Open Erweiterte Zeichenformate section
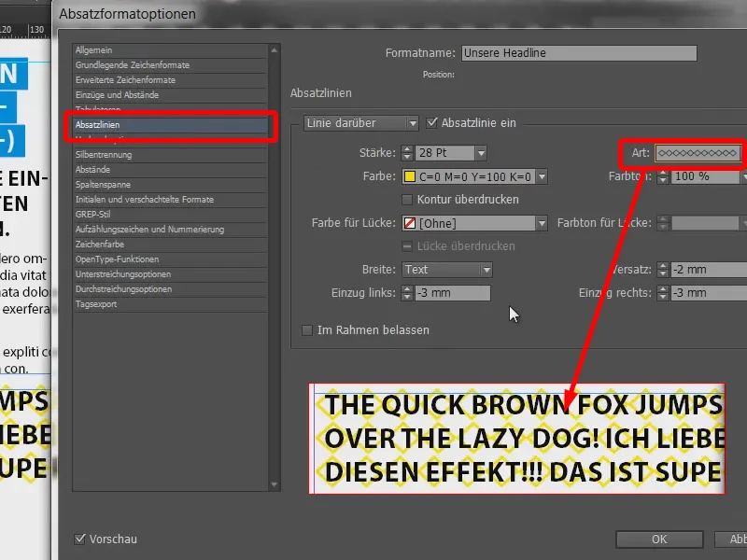Screen dimensions: 747x560 [170, 80]
